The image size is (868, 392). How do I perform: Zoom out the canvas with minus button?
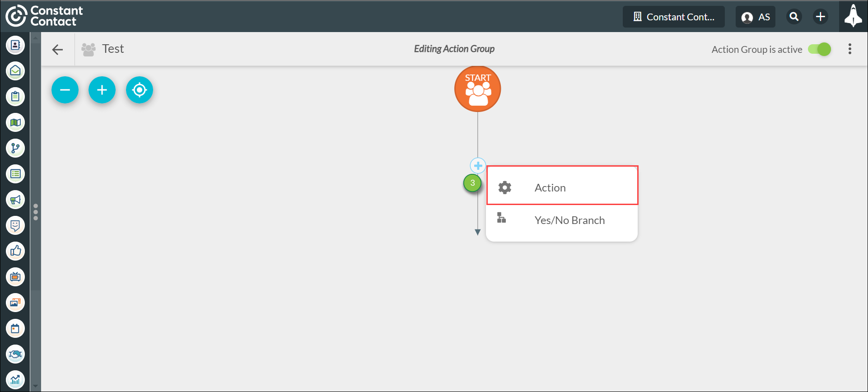tap(65, 90)
